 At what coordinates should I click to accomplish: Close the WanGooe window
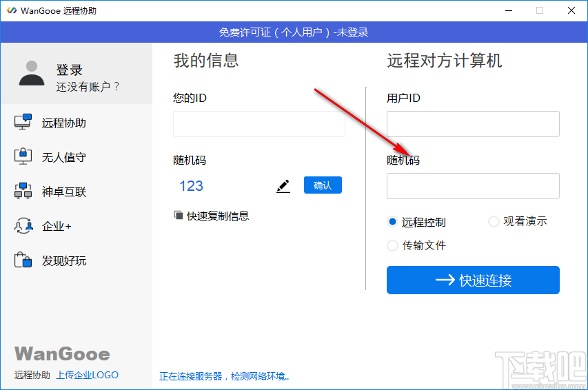coord(571,10)
